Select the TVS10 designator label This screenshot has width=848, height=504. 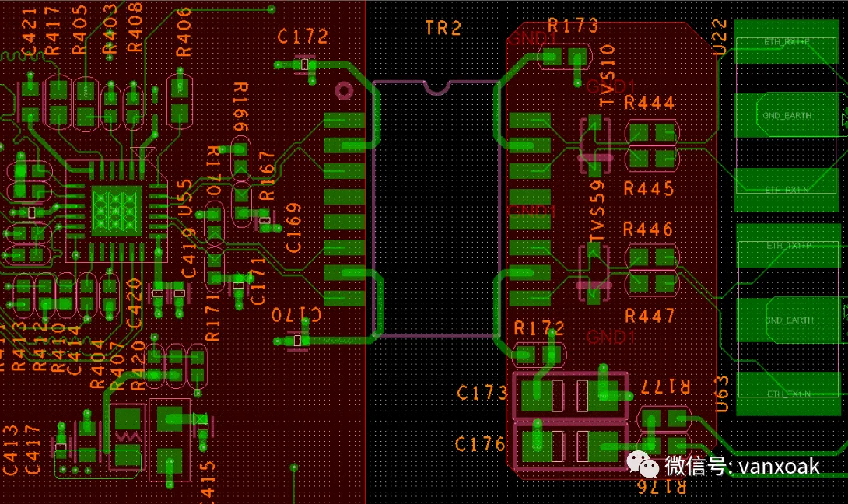tap(608, 75)
